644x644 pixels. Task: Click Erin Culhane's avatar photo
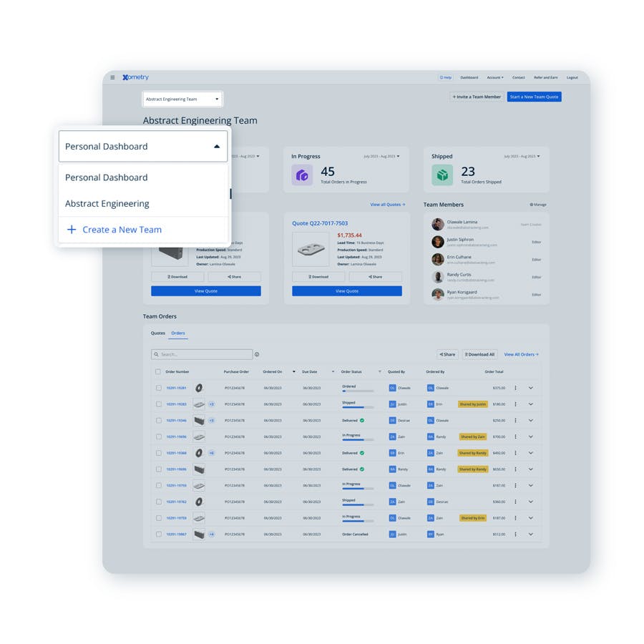(438, 260)
